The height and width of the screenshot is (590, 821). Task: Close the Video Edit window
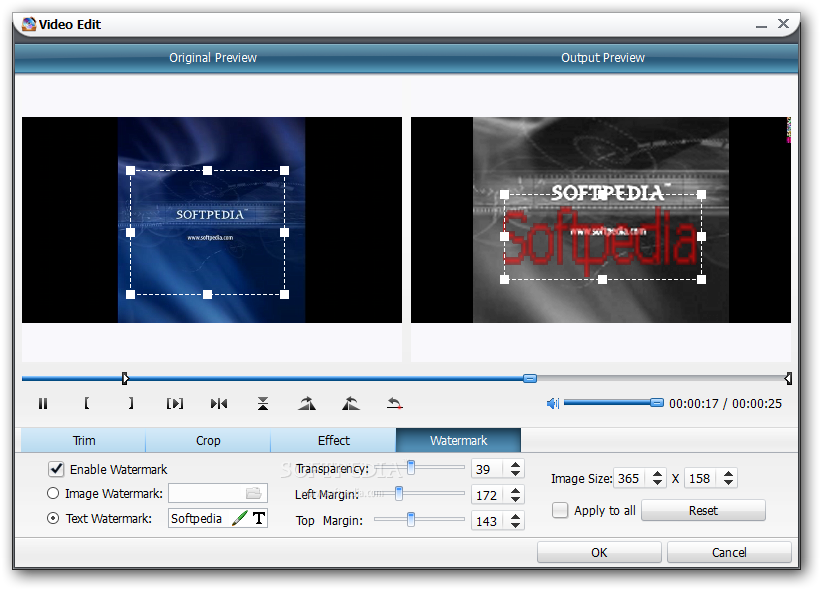783,24
